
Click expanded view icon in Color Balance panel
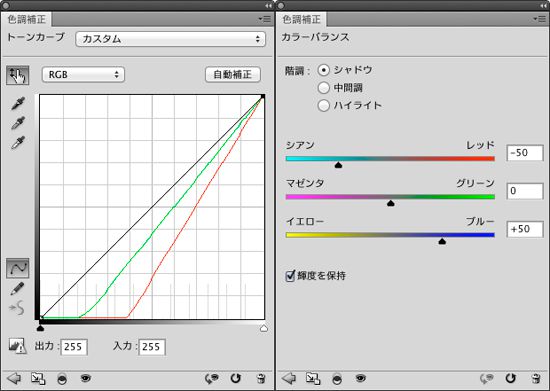click(313, 378)
